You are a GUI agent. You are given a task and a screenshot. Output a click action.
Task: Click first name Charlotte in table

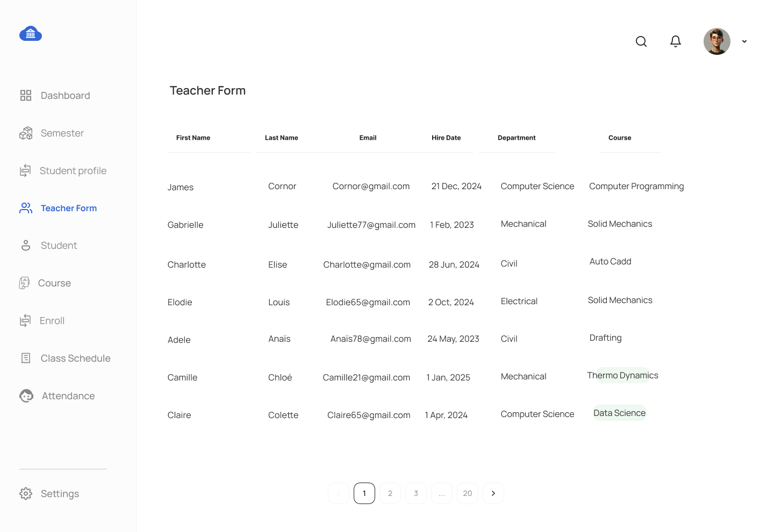pos(187,265)
